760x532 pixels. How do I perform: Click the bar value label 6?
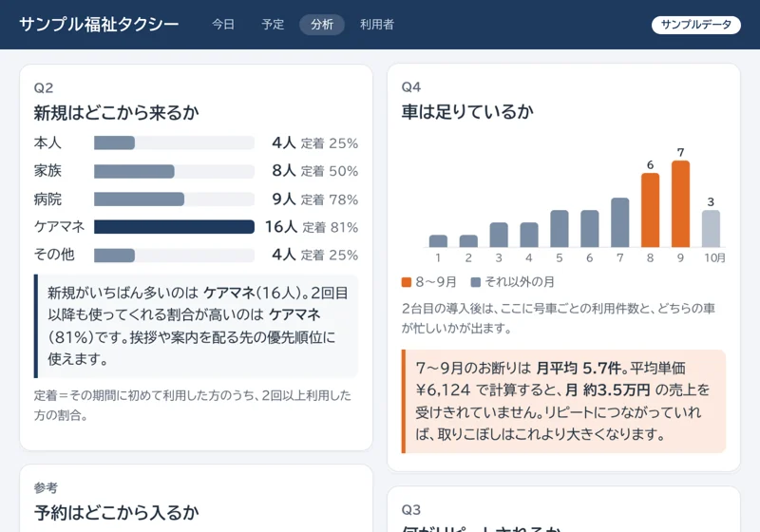tap(650, 165)
